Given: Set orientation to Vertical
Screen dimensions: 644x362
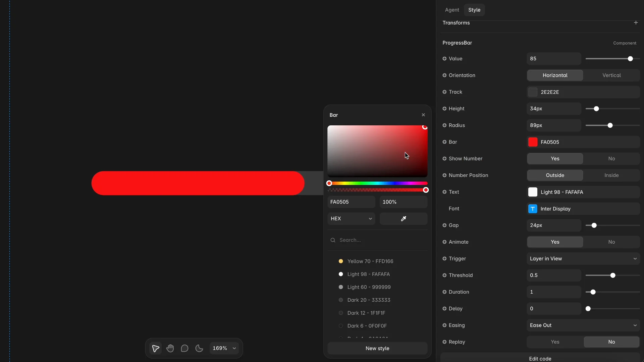Looking at the screenshot, I should pyautogui.click(x=611, y=75).
